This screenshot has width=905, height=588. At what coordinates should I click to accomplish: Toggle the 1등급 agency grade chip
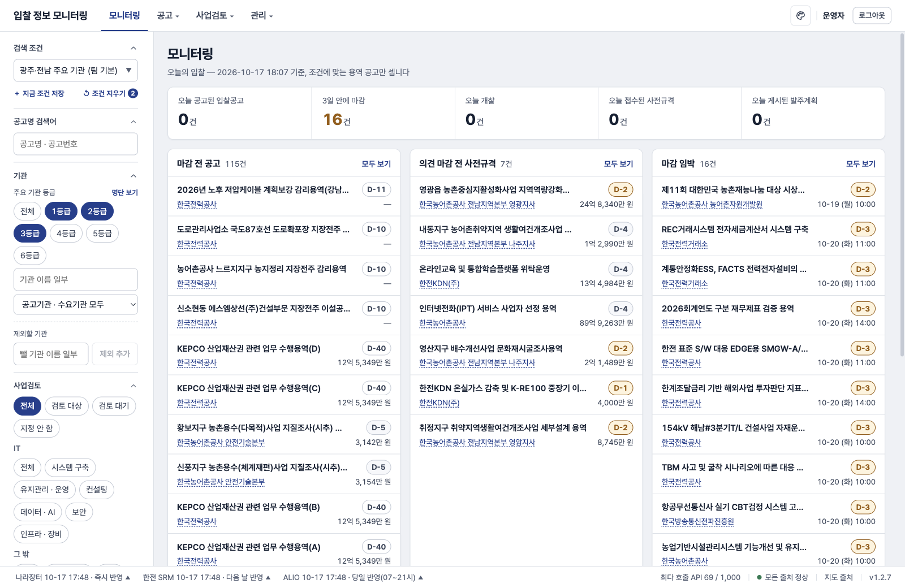[61, 211]
